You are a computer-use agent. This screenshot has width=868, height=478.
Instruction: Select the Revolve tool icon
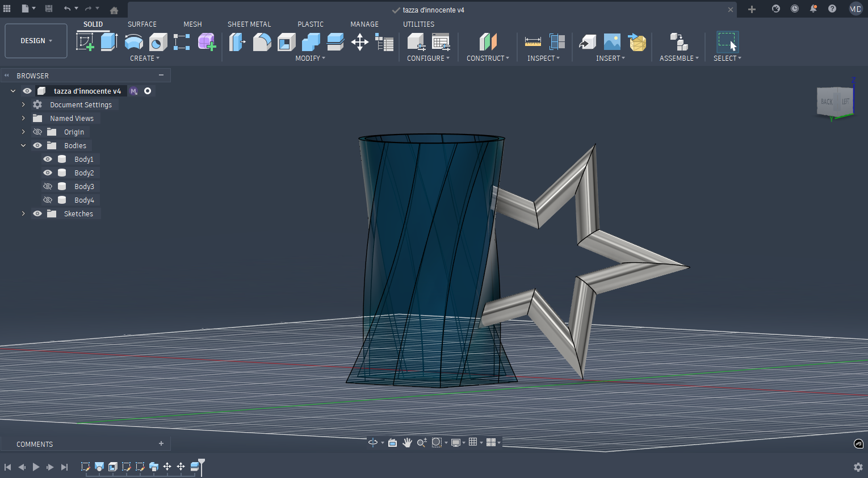pyautogui.click(x=134, y=42)
